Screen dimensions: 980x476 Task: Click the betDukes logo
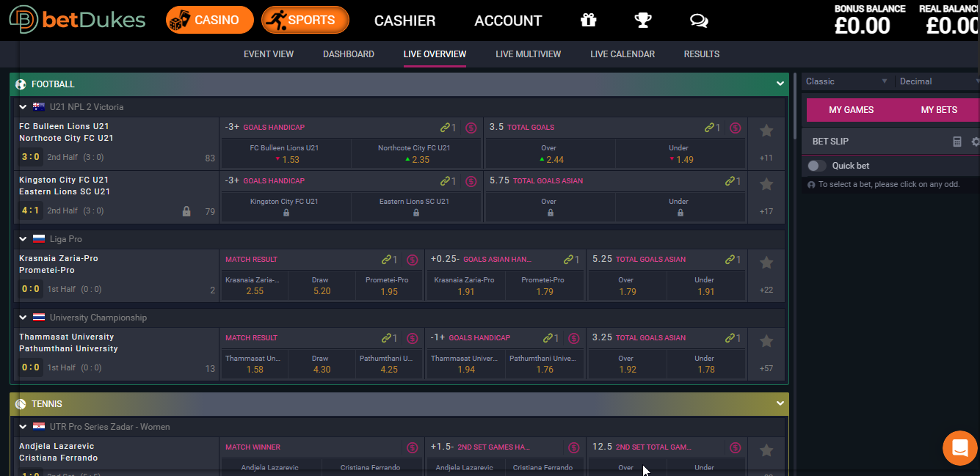tap(77, 20)
